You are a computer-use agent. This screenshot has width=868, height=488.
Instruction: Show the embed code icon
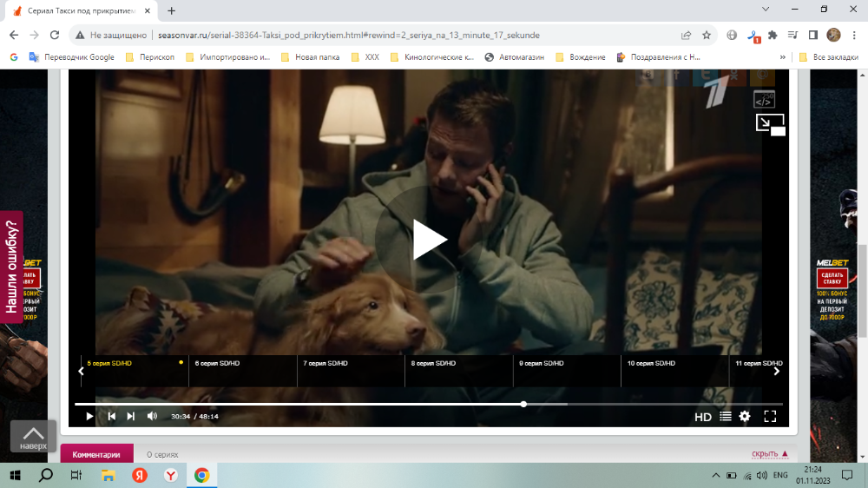tap(764, 100)
